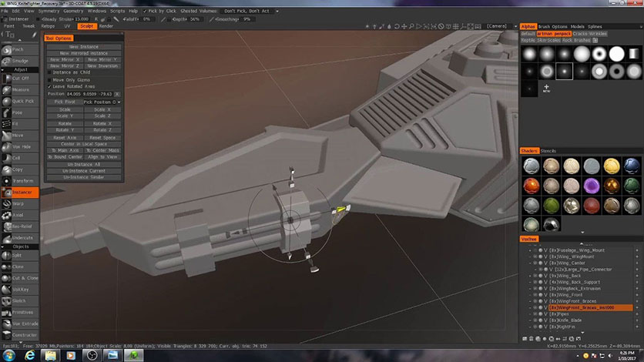
Task: Select the Vox Extrude tool
Action: (20, 323)
